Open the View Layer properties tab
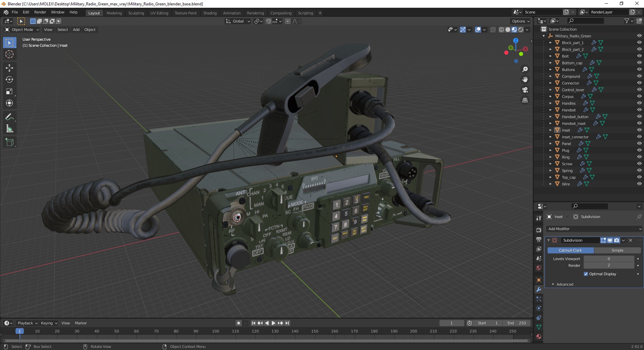 [x=539, y=249]
